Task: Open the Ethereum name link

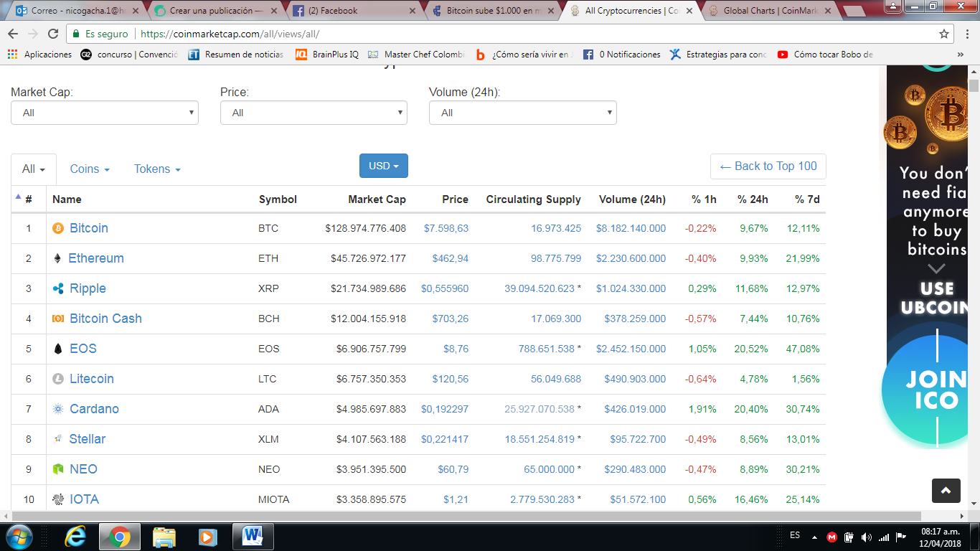Action: click(96, 258)
